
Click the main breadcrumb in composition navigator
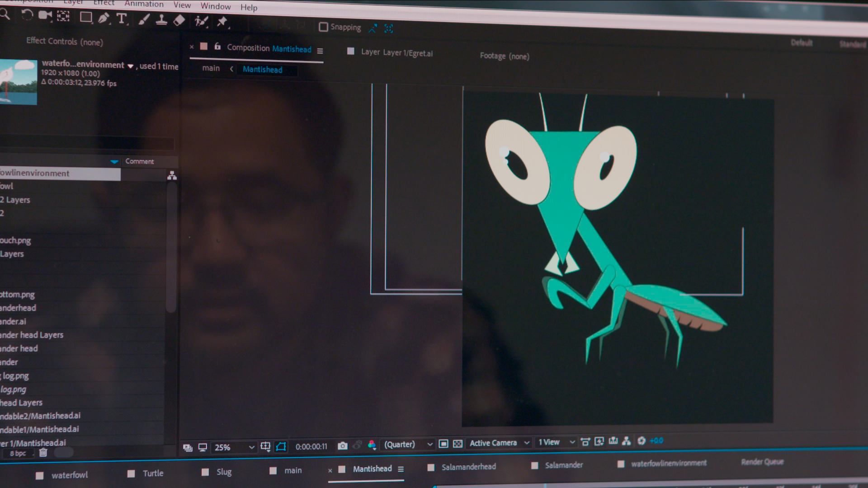211,68
